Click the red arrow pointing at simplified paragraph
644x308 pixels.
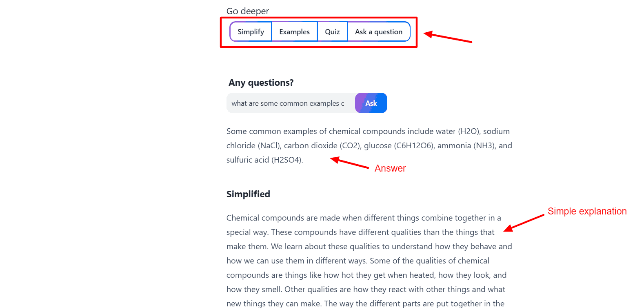click(524, 223)
